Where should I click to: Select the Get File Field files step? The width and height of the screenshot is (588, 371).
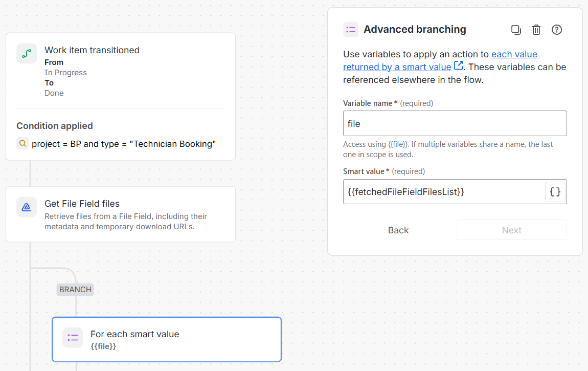(121, 214)
